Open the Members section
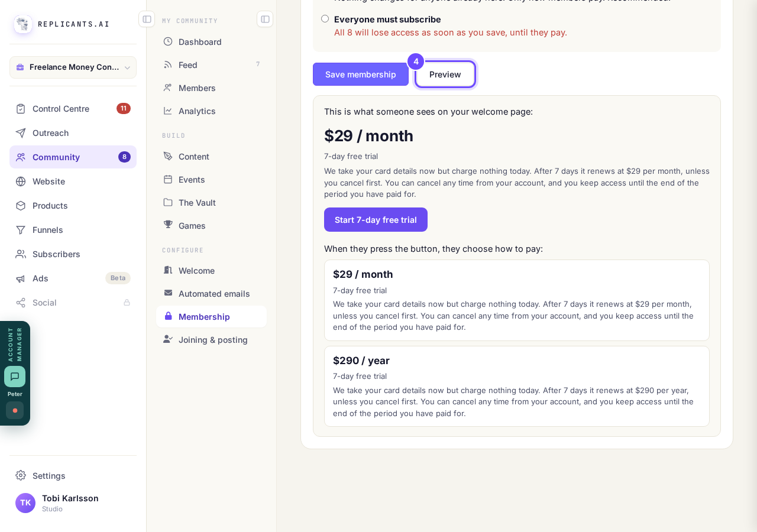The image size is (757, 532). [211, 87]
